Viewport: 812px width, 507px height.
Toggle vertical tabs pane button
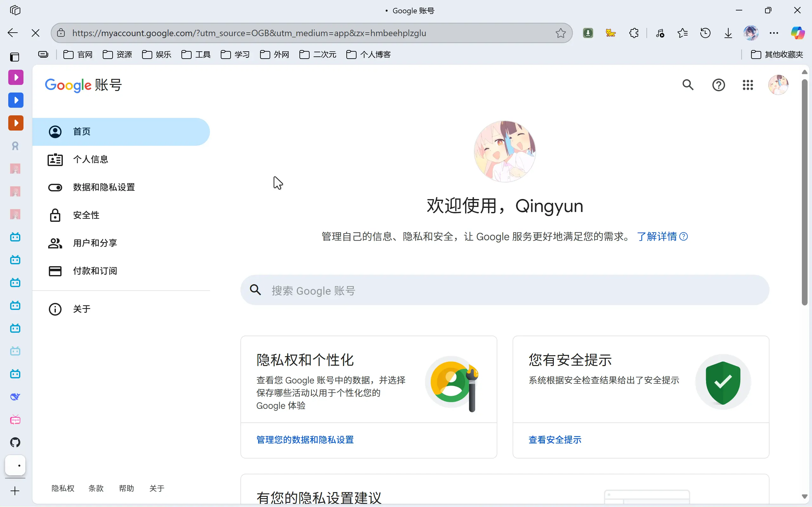[15, 57]
